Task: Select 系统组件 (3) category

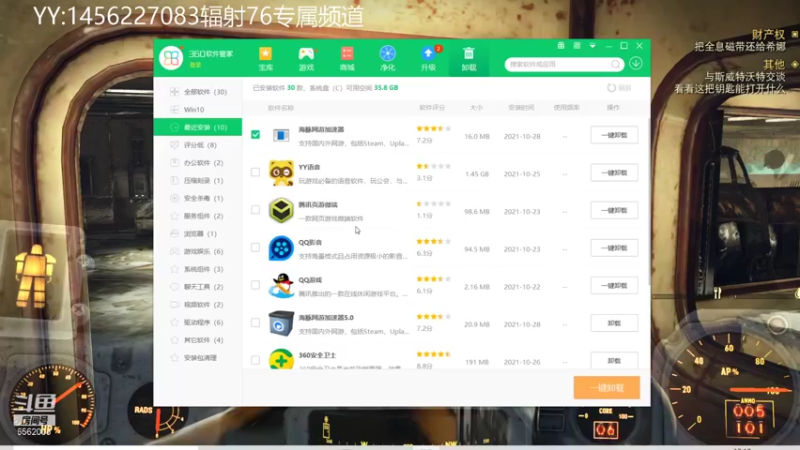Action: (198, 269)
